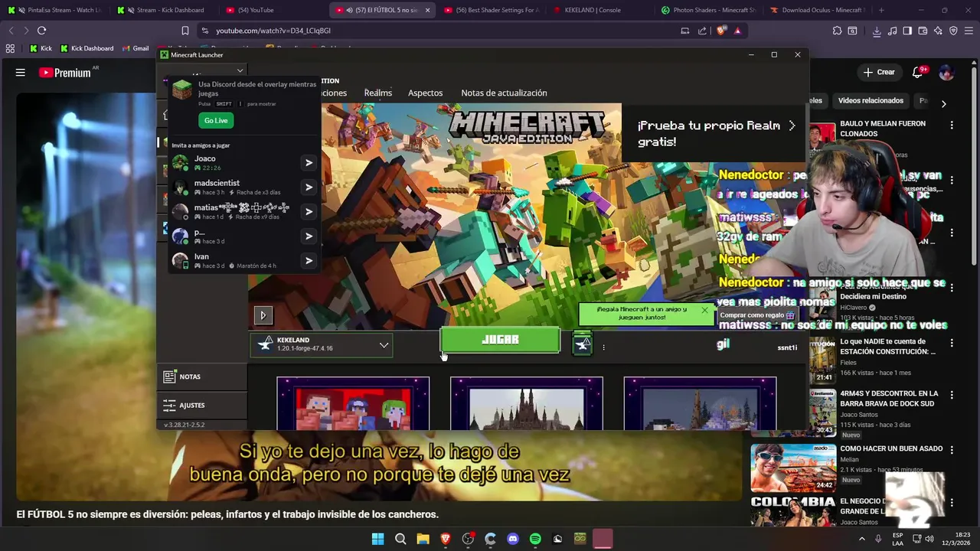Open the Kick bookmark
The height and width of the screenshot is (551, 980).
41,48
